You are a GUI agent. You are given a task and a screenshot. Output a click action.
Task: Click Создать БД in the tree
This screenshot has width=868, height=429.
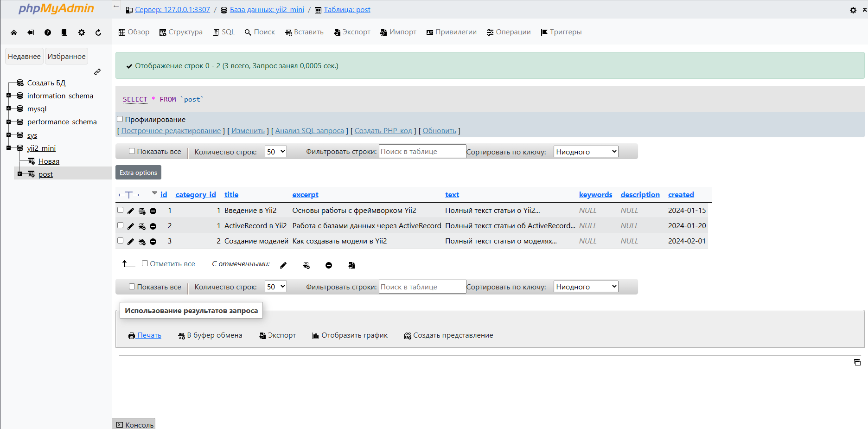click(x=46, y=83)
